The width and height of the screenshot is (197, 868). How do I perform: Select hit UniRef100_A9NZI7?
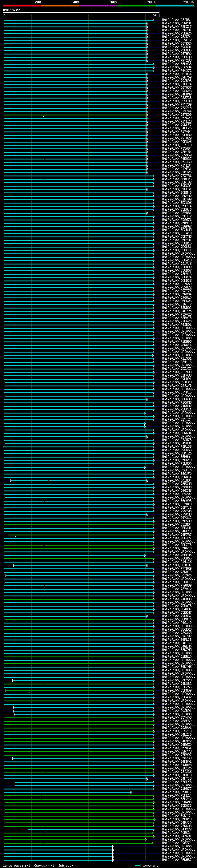[177, 27]
